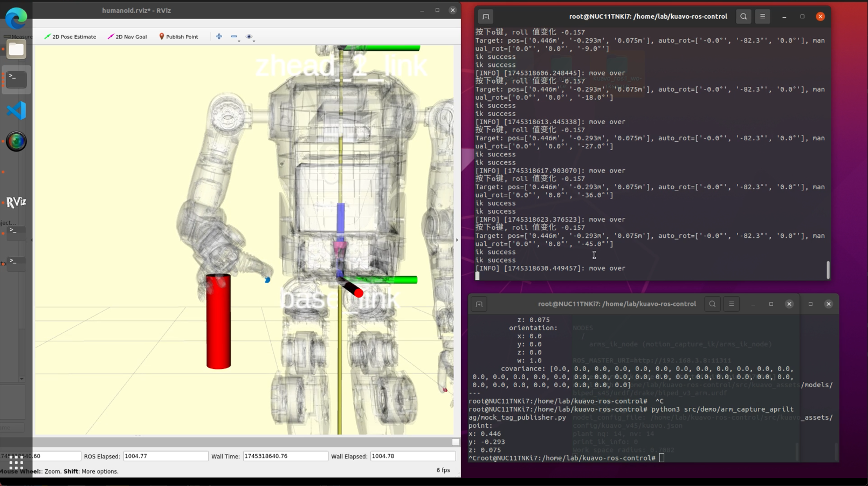The height and width of the screenshot is (486, 868).
Task: Click the upper terminal's vertical scrollbar
Action: click(828, 269)
